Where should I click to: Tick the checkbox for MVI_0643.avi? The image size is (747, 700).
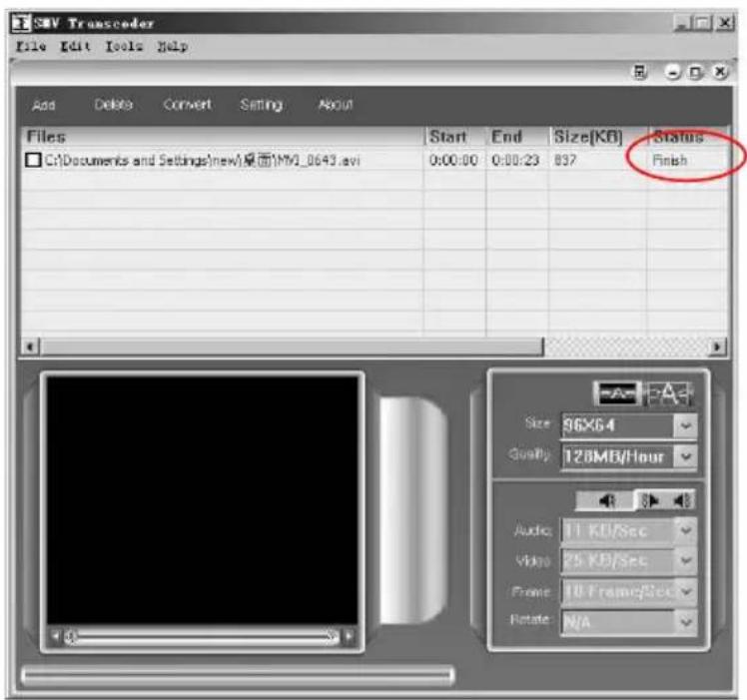33,160
